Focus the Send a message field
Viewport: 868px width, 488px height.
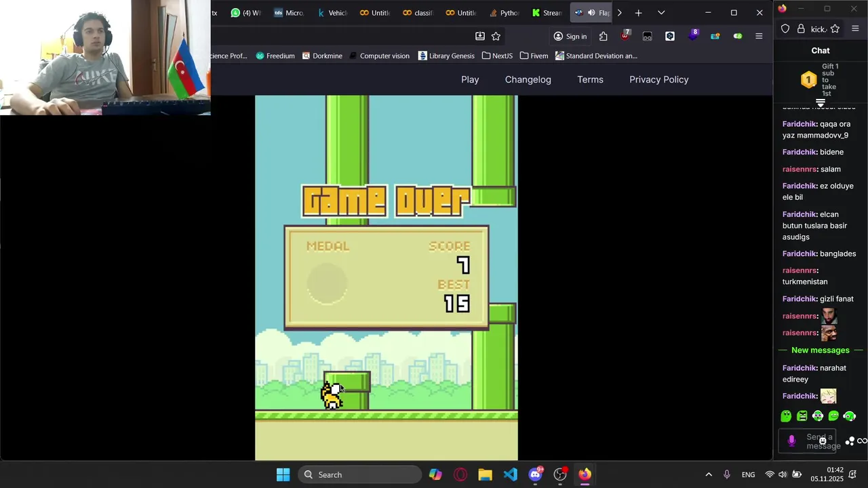coord(807,442)
